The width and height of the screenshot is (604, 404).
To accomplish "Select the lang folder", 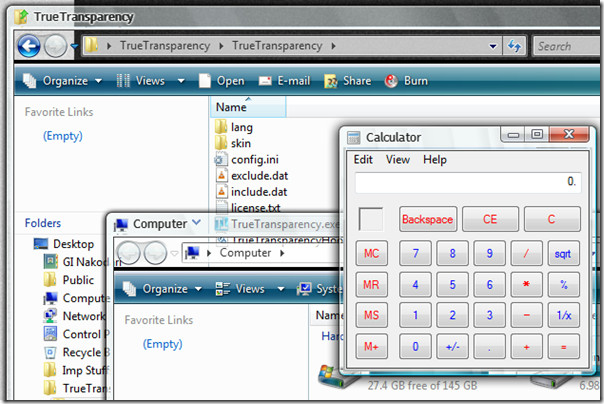I will click(234, 127).
